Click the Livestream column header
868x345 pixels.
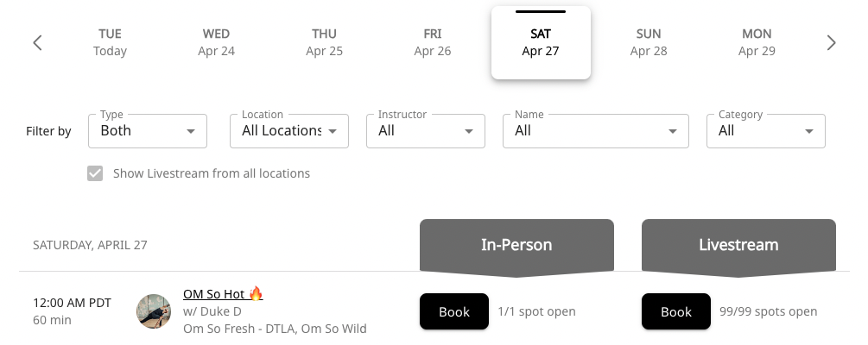click(738, 245)
